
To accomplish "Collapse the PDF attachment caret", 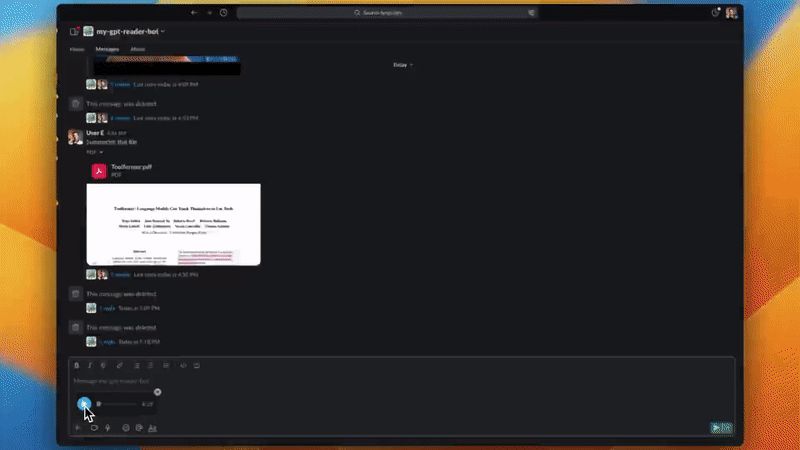I will pos(101,152).
